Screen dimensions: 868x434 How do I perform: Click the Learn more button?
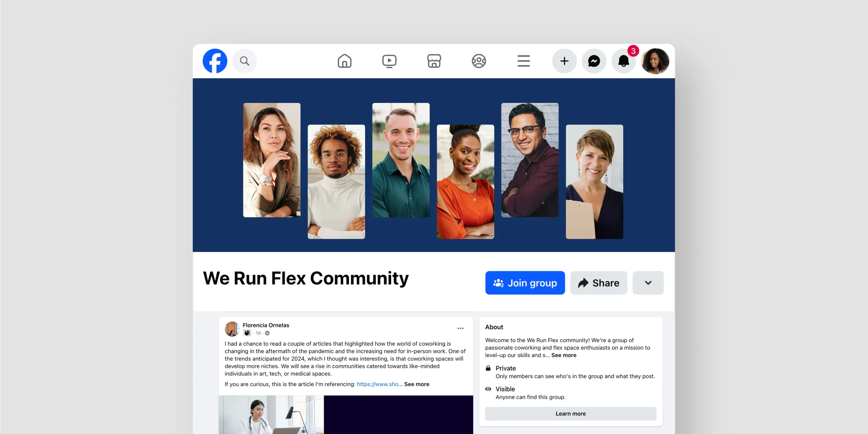click(x=570, y=414)
